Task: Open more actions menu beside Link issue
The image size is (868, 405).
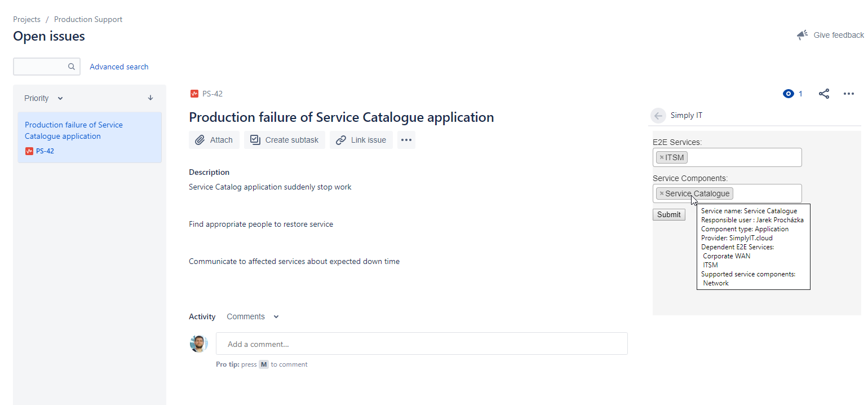Action: pyautogui.click(x=406, y=140)
